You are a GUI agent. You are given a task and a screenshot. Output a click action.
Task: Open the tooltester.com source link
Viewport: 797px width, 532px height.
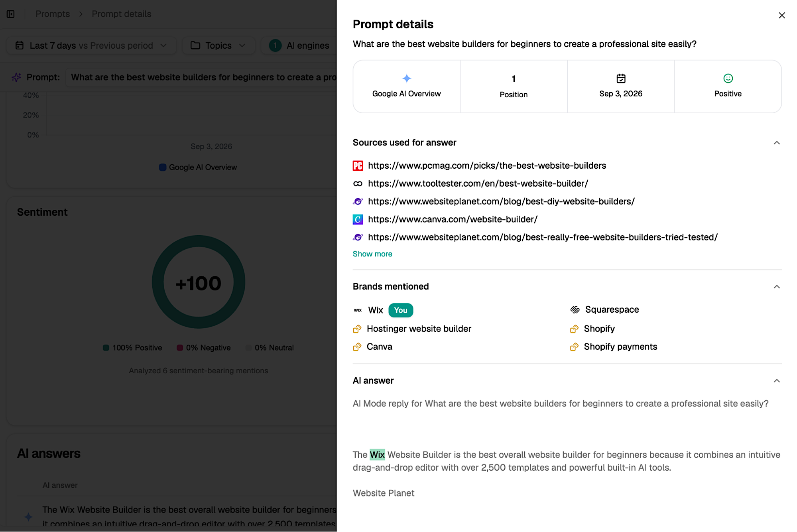pos(478,183)
